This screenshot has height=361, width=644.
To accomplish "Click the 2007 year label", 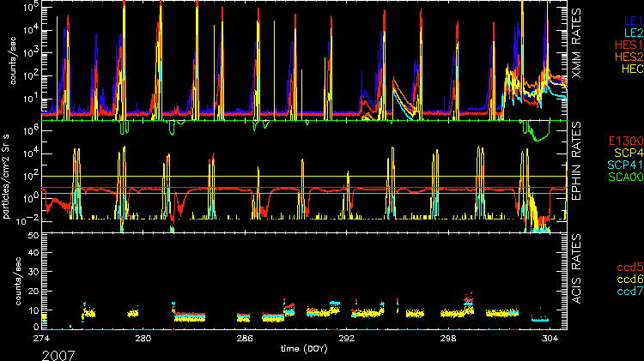I will 58,353.
